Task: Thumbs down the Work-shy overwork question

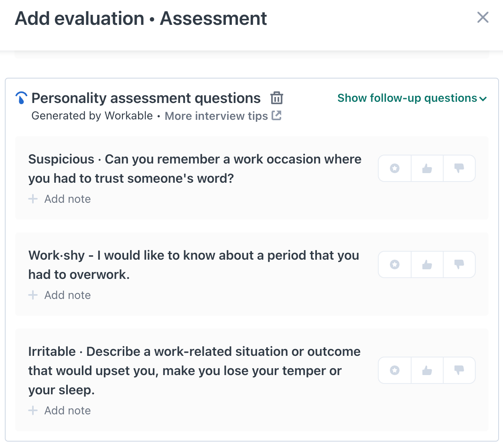Action: pos(459,264)
